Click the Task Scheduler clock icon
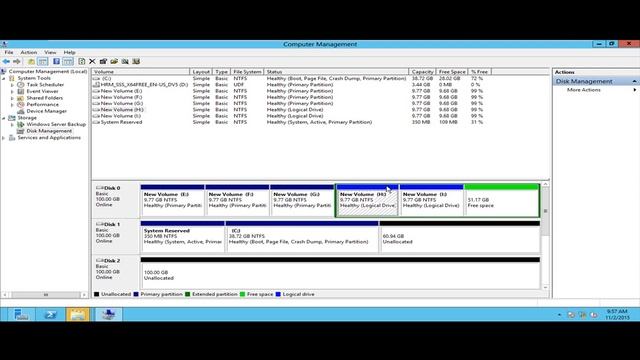Viewport: 640px width, 360px height. 21,84
